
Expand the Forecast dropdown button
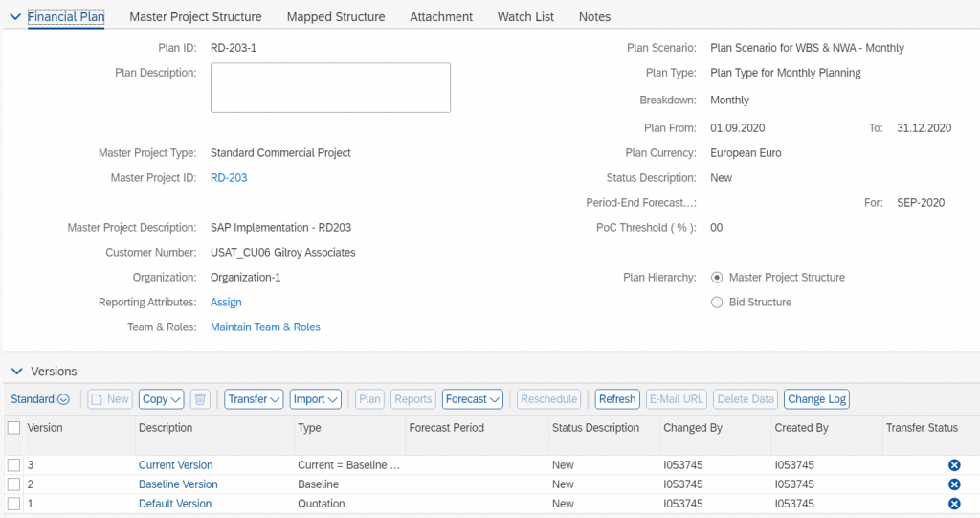(473, 399)
